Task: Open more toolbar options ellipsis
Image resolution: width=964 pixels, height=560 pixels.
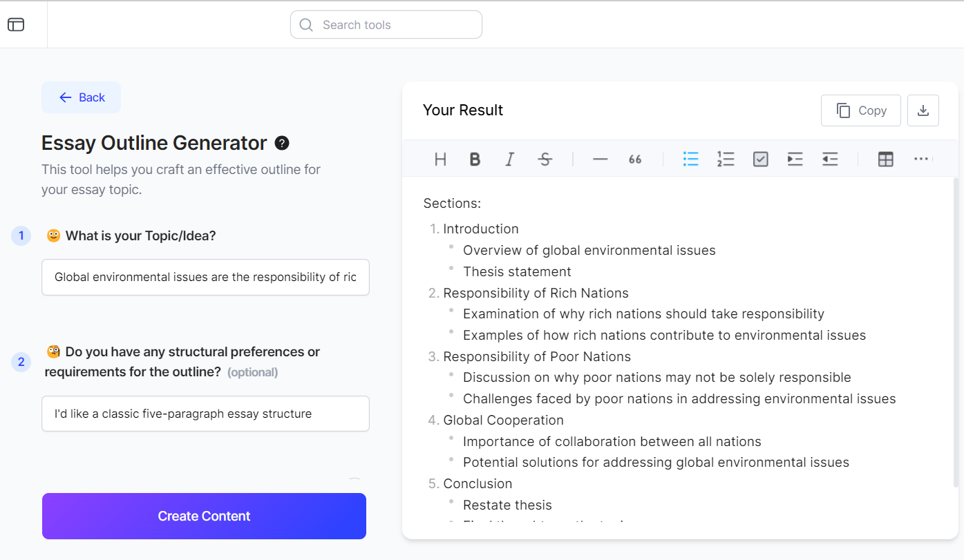Action: point(920,160)
